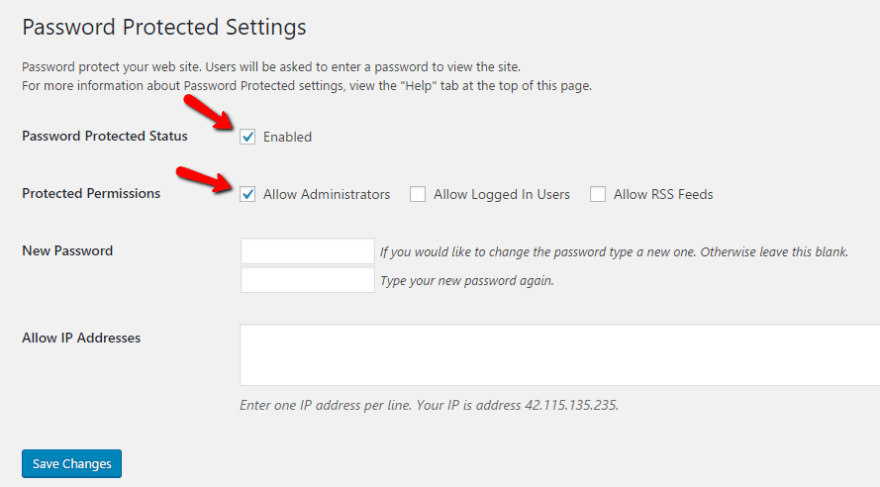This screenshot has width=880, height=487.
Task: Uncheck the Enabled status checkbox
Action: (248, 137)
